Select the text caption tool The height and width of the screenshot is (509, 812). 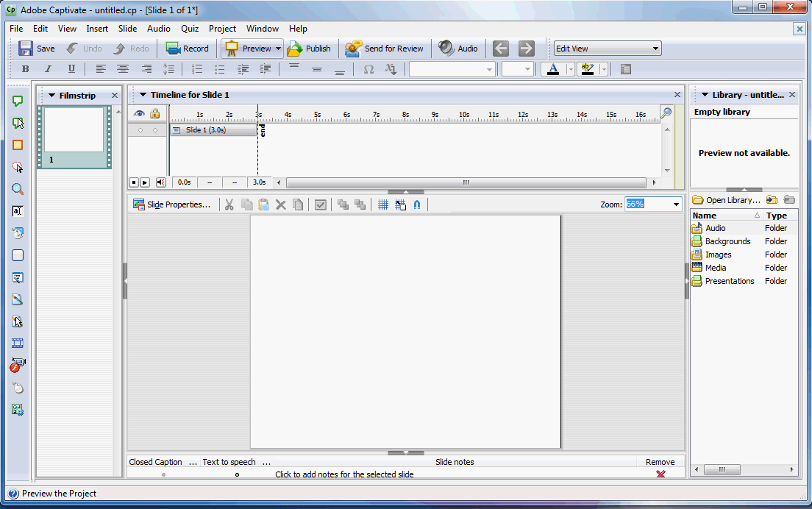(x=18, y=101)
